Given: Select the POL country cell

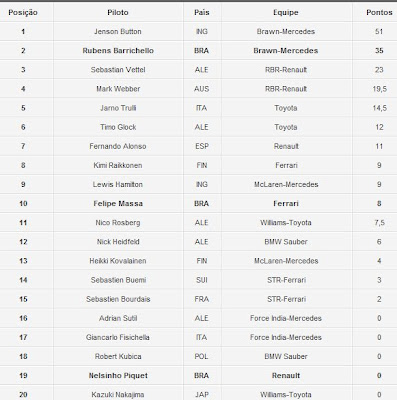Looking at the screenshot, I should pyautogui.click(x=201, y=357).
